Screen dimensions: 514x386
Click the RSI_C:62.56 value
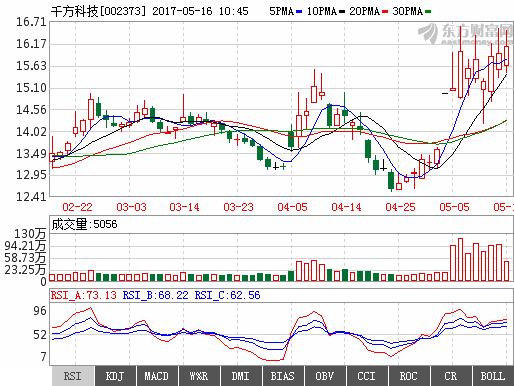227,295
